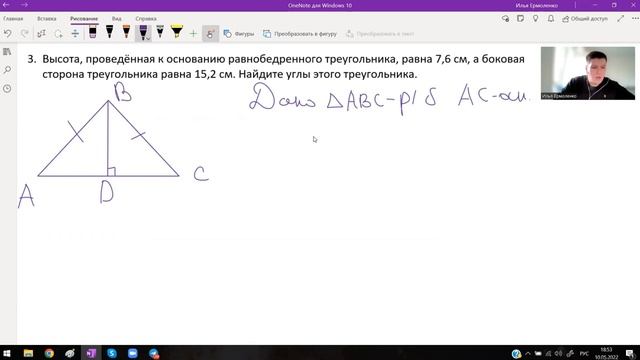Open Telegram from the taskbar

pyautogui.click(x=154, y=353)
